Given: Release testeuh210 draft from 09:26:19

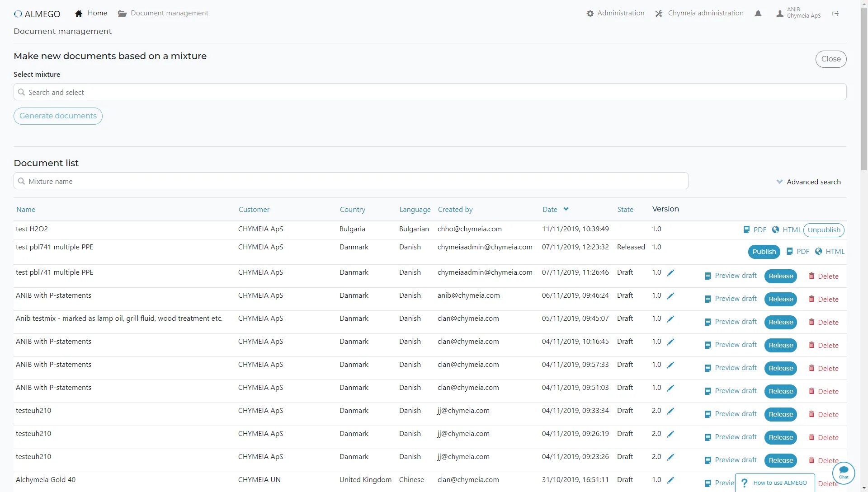Looking at the screenshot, I should point(781,437).
